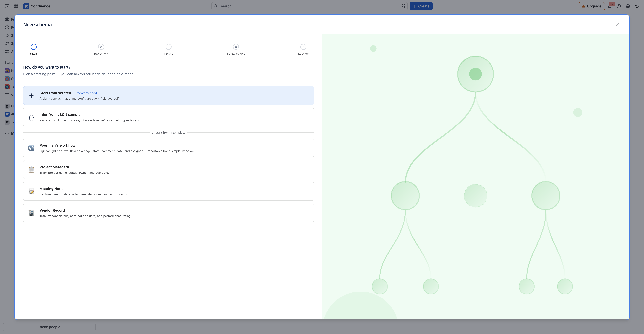Screen dimensions: 644x334
Task: Choose the Project Metadata template
Action: (x=169, y=170)
